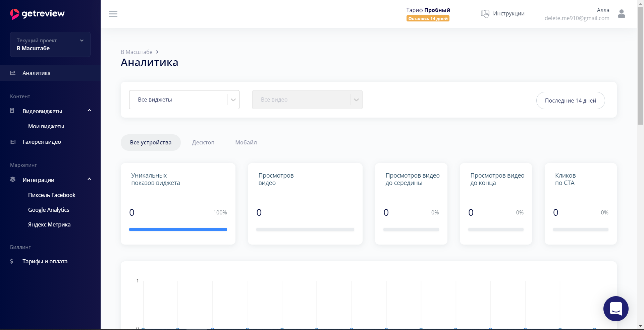This screenshot has width=644, height=330.
Task: Toggle the hamburger sidebar menu
Action: tap(113, 14)
